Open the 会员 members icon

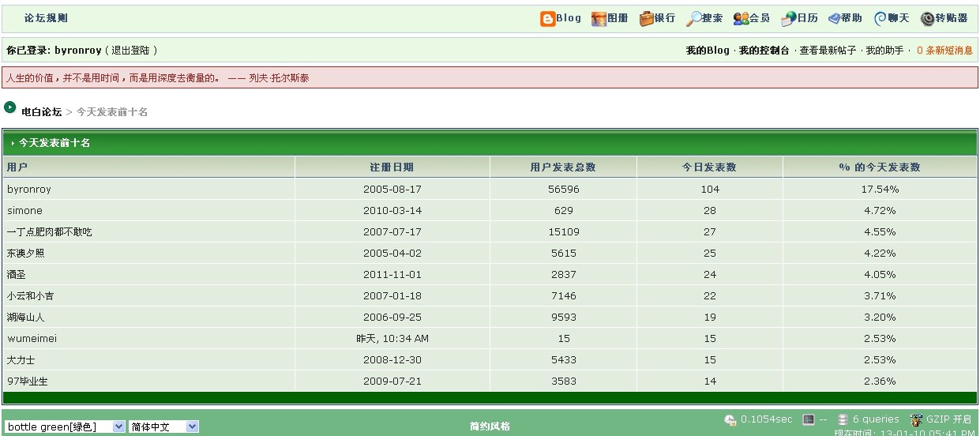pos(741,19)
